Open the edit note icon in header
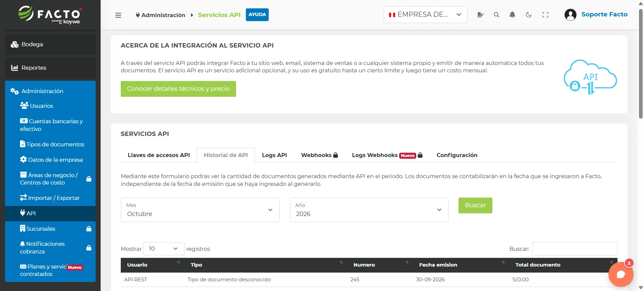Viewport: 644px width, 291px height. (480, 15)
